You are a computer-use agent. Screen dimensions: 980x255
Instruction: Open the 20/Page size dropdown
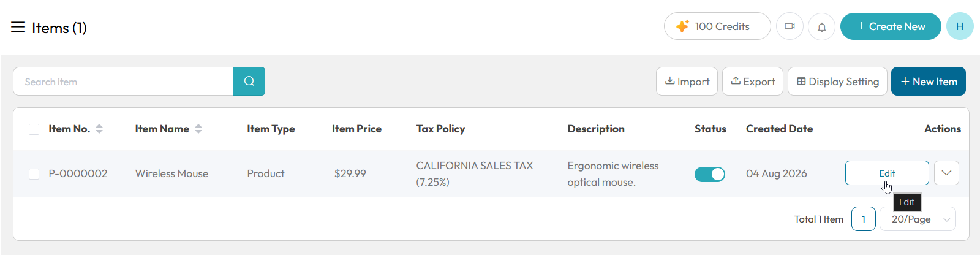918,219
